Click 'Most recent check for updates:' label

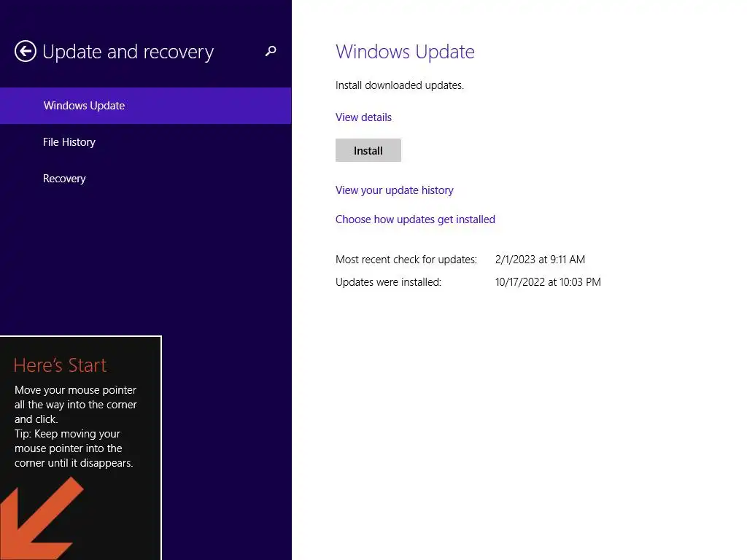coord(406,260)
